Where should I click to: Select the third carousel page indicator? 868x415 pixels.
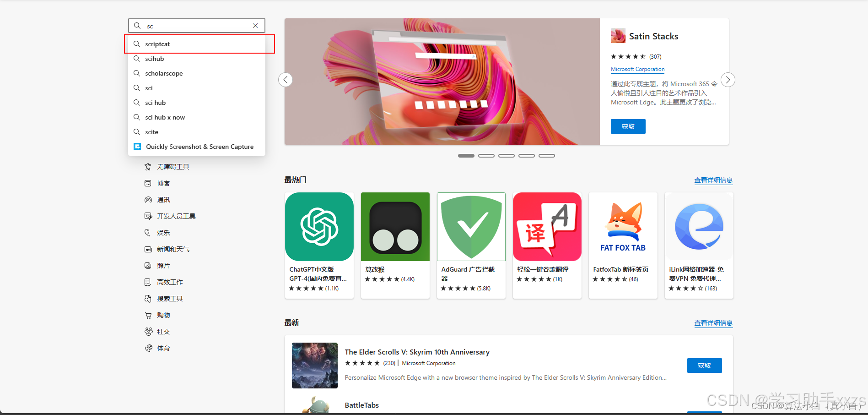pos(507,156)
